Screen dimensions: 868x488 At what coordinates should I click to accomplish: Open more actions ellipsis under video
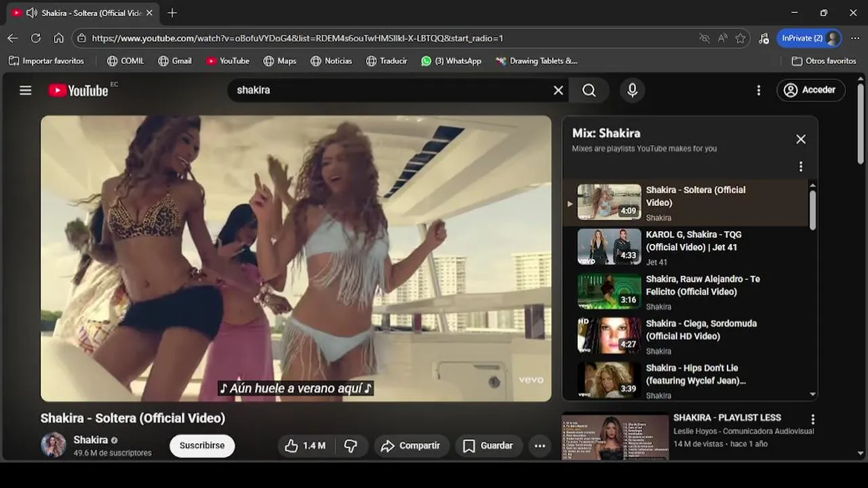[x=540, y=446]
